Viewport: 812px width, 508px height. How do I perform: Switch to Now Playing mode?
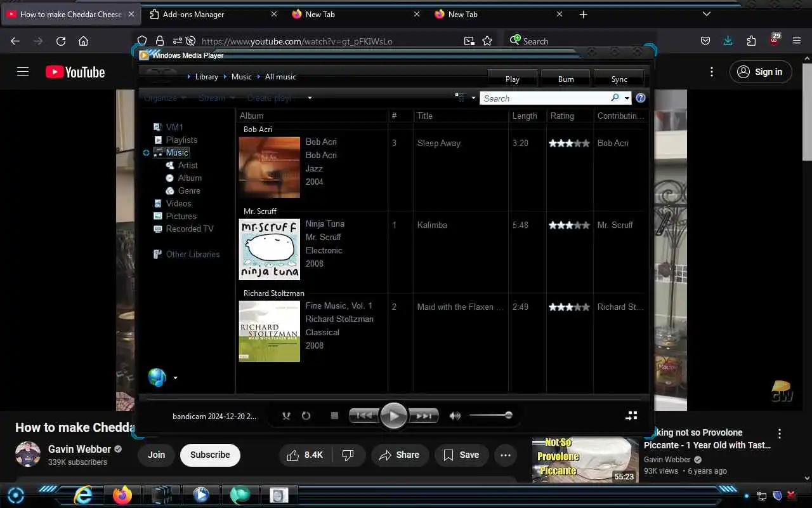[x=631, y=415]
